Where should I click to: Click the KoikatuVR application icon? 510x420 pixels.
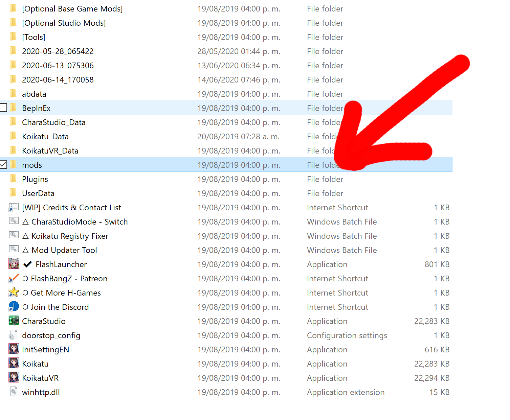(x=14, y=377)
